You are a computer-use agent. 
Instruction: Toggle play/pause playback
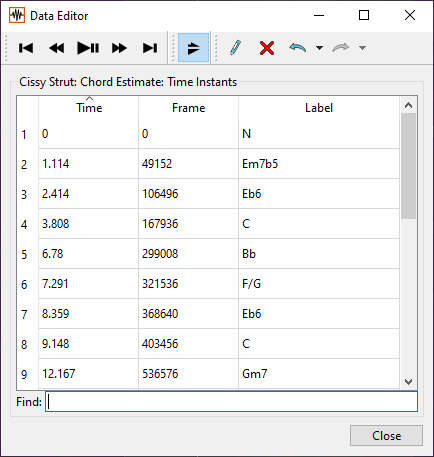coord(88,48)
